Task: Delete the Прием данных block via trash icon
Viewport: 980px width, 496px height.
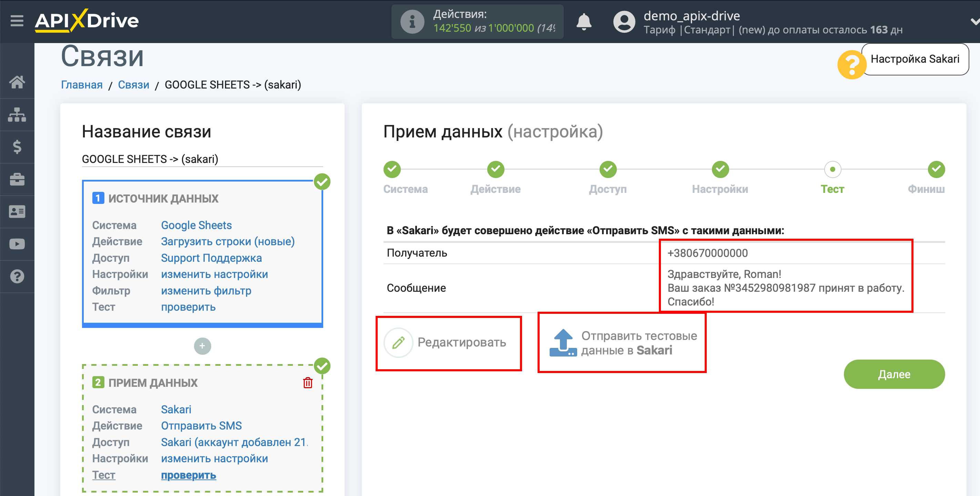Action: point(308,383)
